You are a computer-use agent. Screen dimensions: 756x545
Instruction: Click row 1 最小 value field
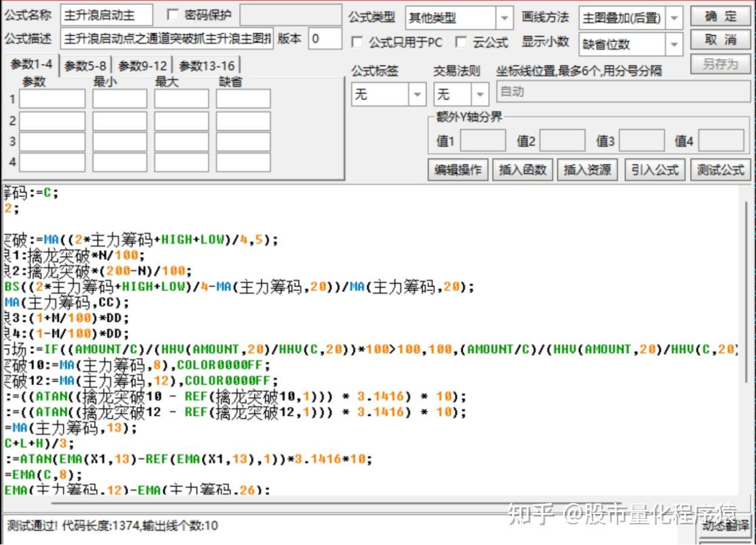pyautogui.click(x=120, y=99)
